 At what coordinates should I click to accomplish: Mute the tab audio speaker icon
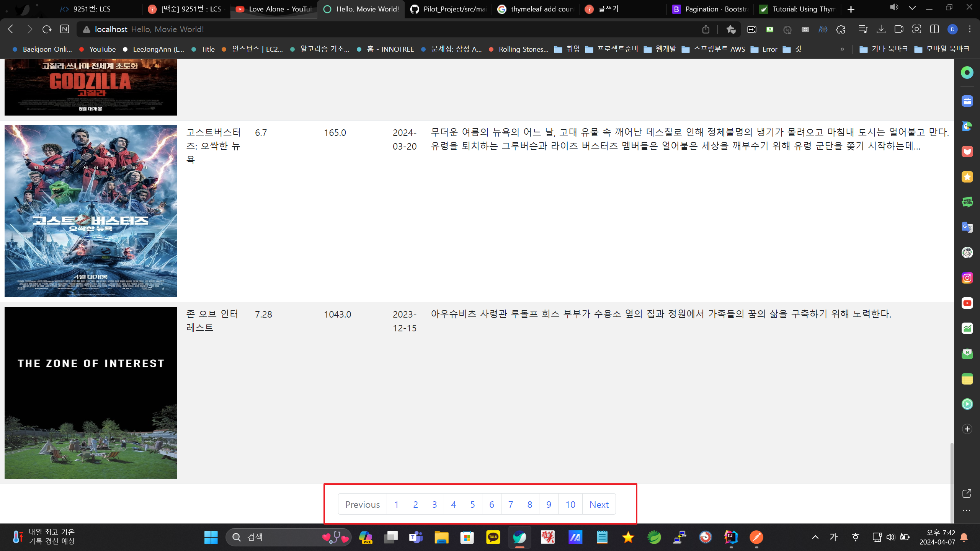(894, 8)
